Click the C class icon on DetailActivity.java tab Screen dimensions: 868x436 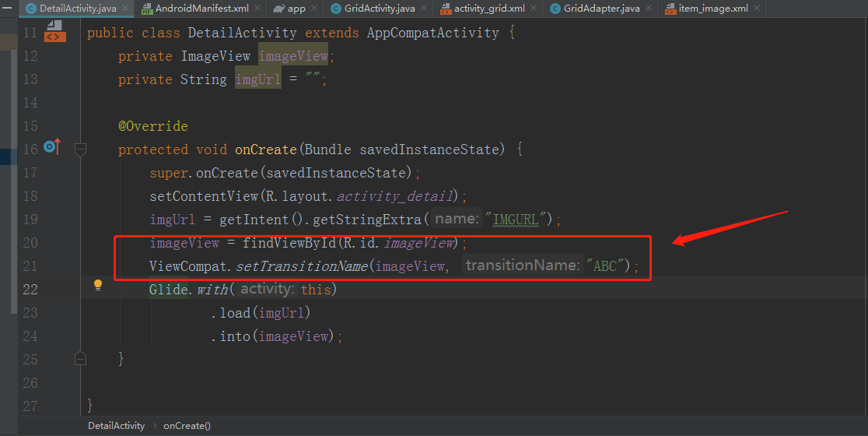click(32, 9)
